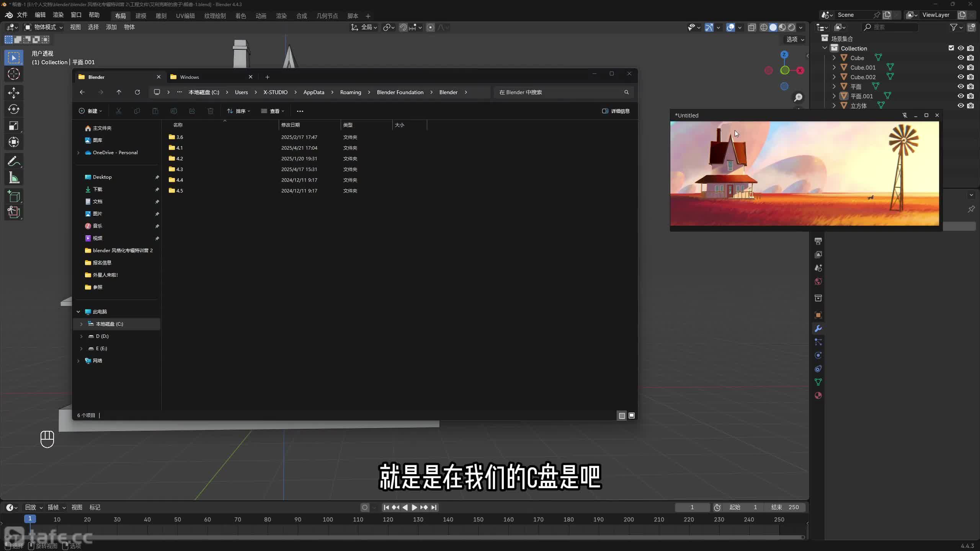Screen dimensions: 980x551
Task: Open World properties tab
Action: 818,282
